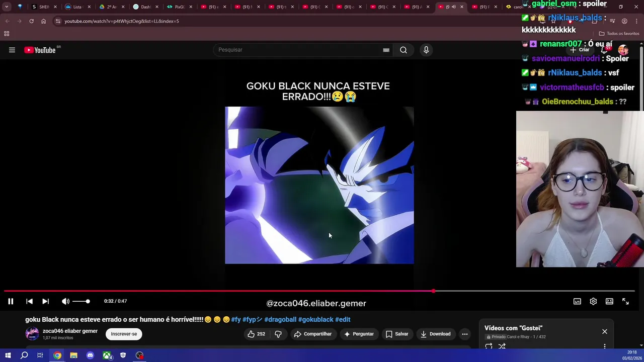Image resolution: width=644 pixels, height=362 pixels.
Task: Open the #gokublack hashtag link
Action: 316,319
